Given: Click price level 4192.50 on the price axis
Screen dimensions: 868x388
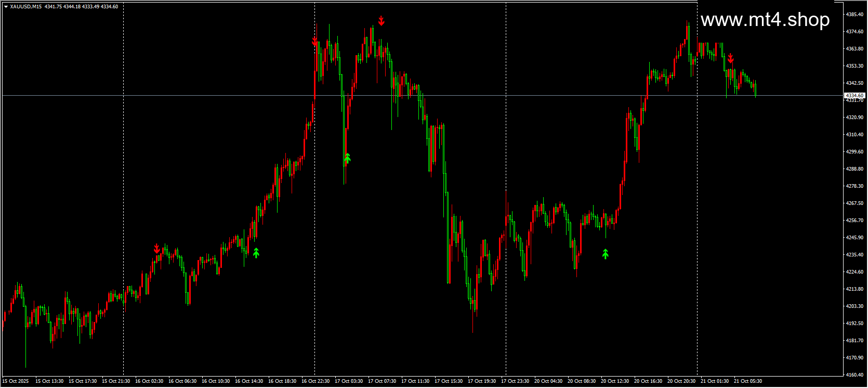Looking at the screenshot, I should (x=855, y=324).
